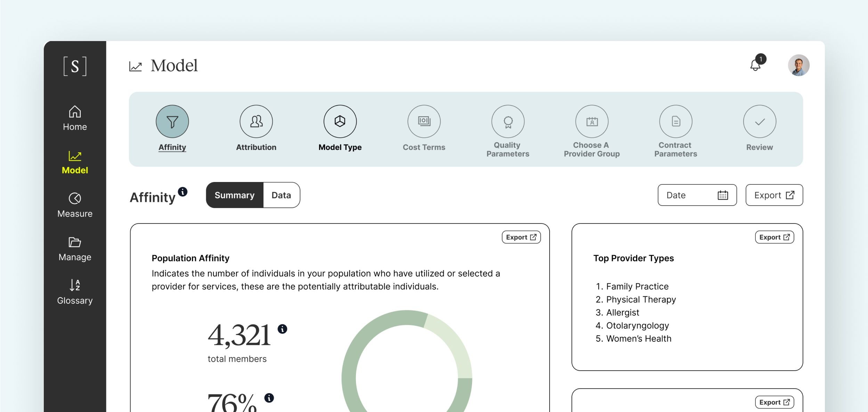Switch to the Summary view

tap(235, 195)
